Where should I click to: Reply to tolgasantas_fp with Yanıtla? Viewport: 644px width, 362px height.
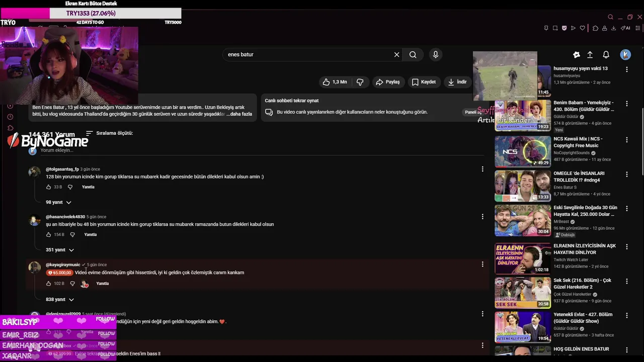pos(88,187)
